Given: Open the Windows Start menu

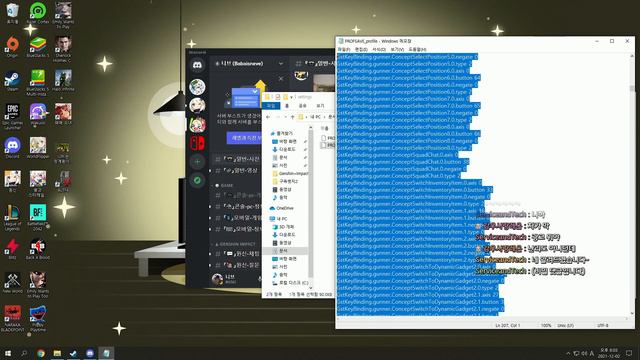Looking at the screenshot, I should tap(7, 353).
